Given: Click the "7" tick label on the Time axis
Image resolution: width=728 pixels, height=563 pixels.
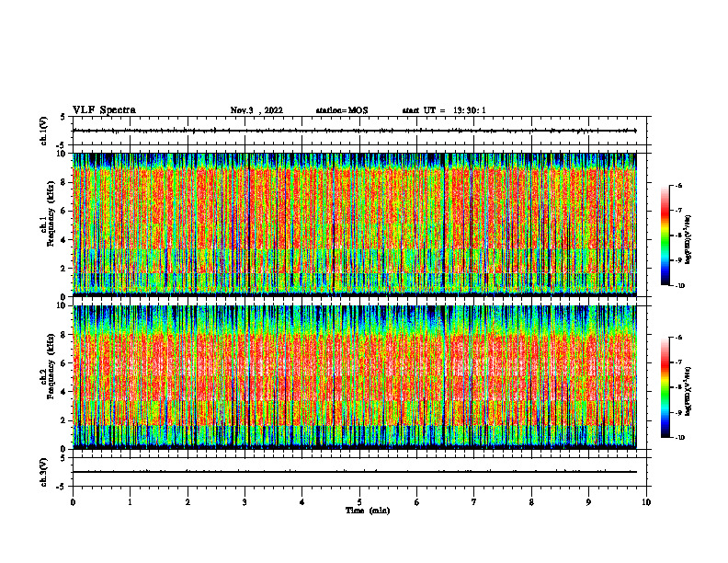Looking at the screenshot, I should (x=474, y=502).
